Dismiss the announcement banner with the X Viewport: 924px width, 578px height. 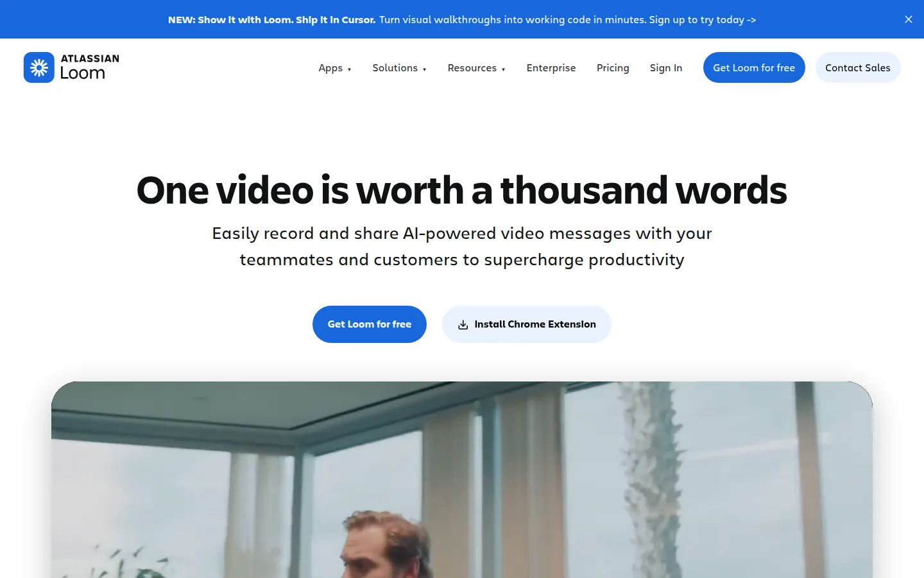[909, 19]
